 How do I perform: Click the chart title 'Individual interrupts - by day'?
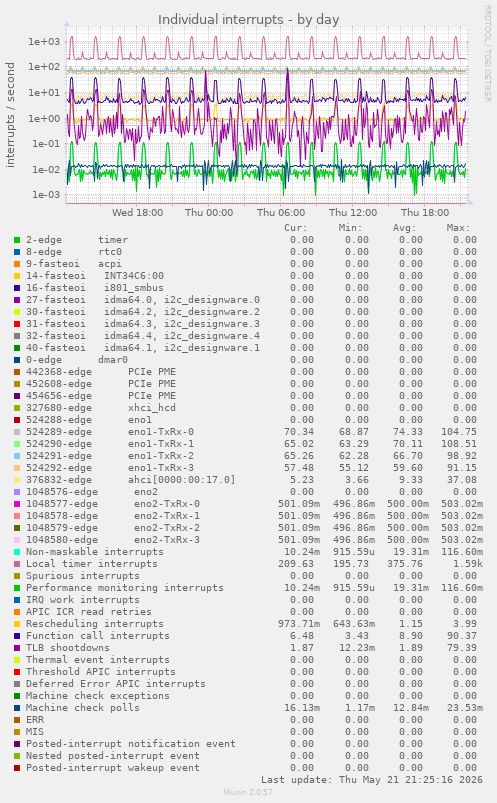tap(248, 19)
